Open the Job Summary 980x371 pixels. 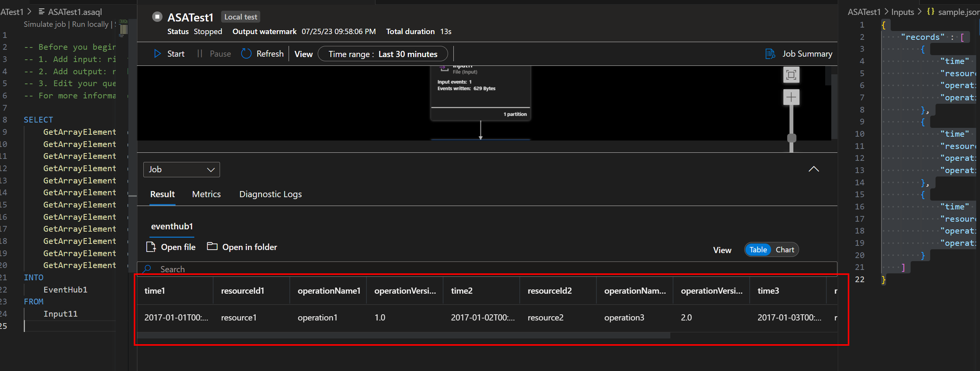799,54
